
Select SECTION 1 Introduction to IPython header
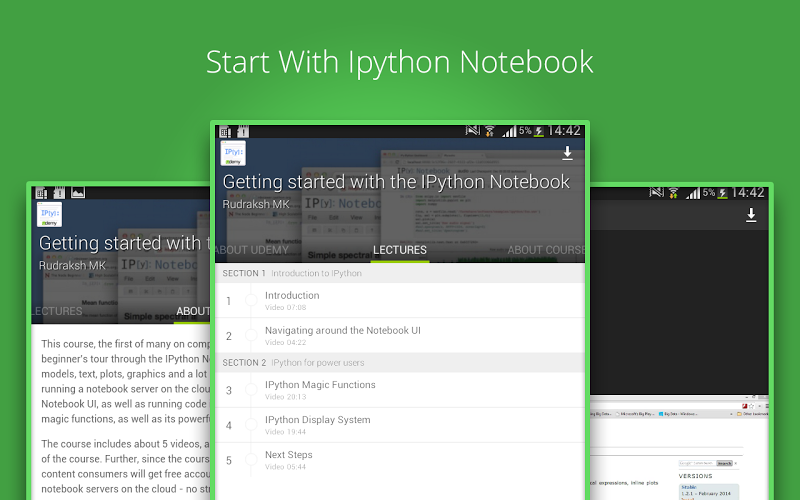tap(400, 273)
